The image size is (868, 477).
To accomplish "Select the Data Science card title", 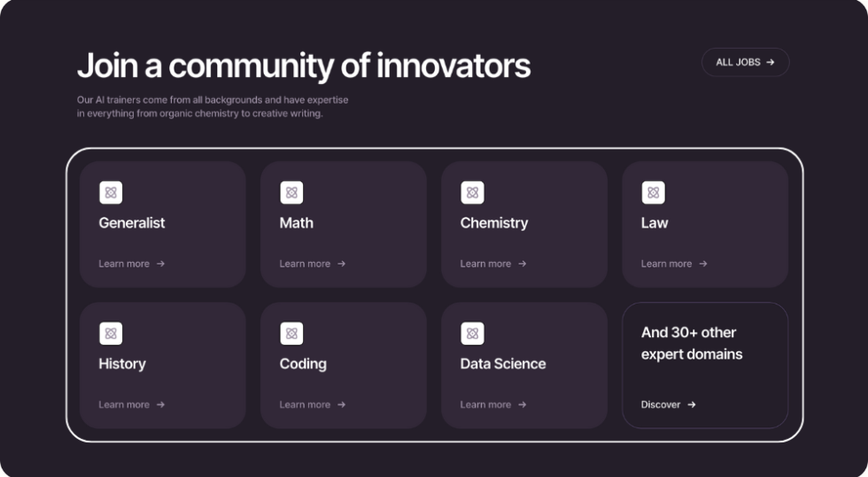I will point(502,364).
